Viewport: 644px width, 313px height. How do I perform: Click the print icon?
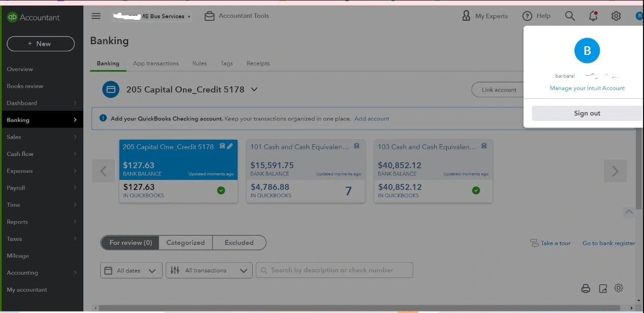pos(586,289)
